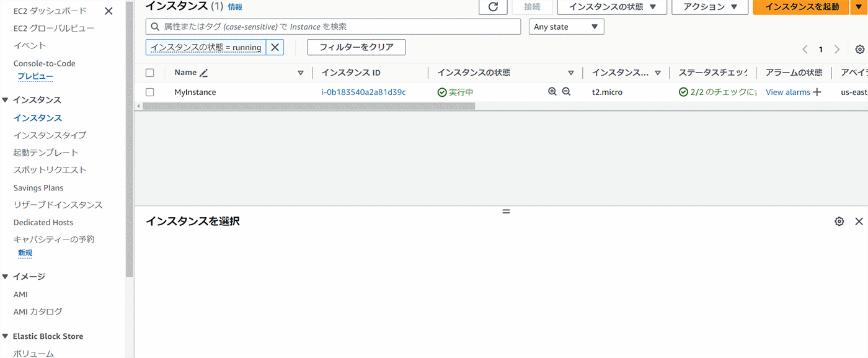868x358 pixels.
Task: Click the t2.micro instance type cell
Action: pos(607,92)
